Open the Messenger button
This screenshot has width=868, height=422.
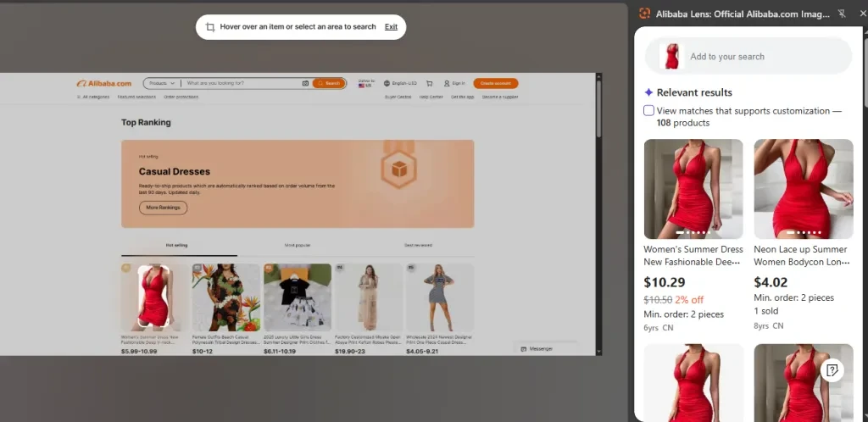click(x=545, y=349)
